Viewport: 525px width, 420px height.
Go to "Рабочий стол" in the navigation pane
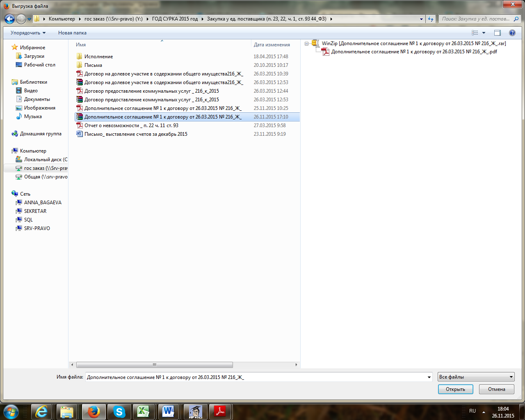click(x=39, y=65)
